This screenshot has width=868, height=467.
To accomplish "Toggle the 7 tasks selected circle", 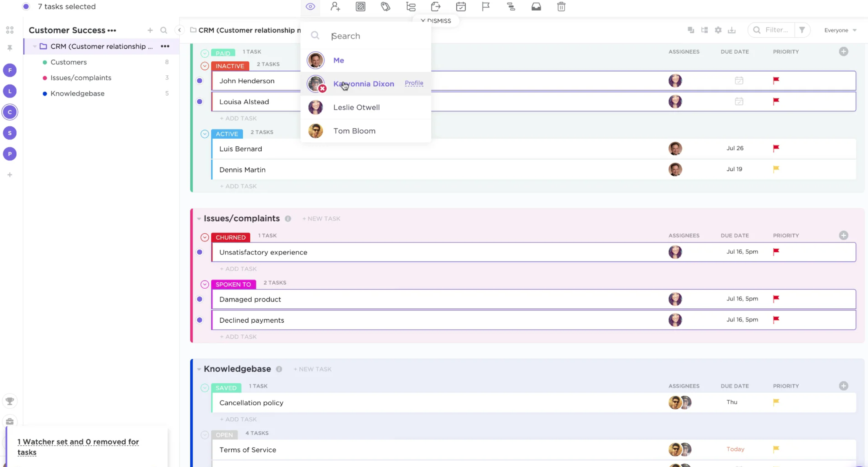I will (x=26, y=6).
